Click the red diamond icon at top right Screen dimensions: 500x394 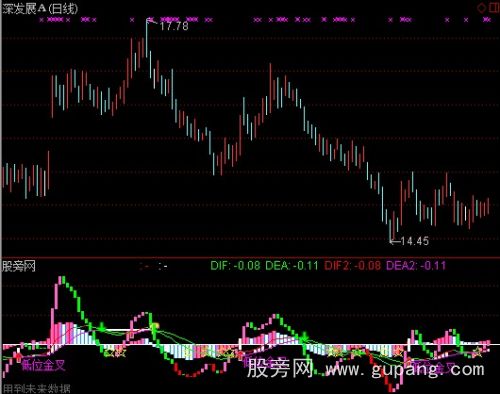pos(481,8)
